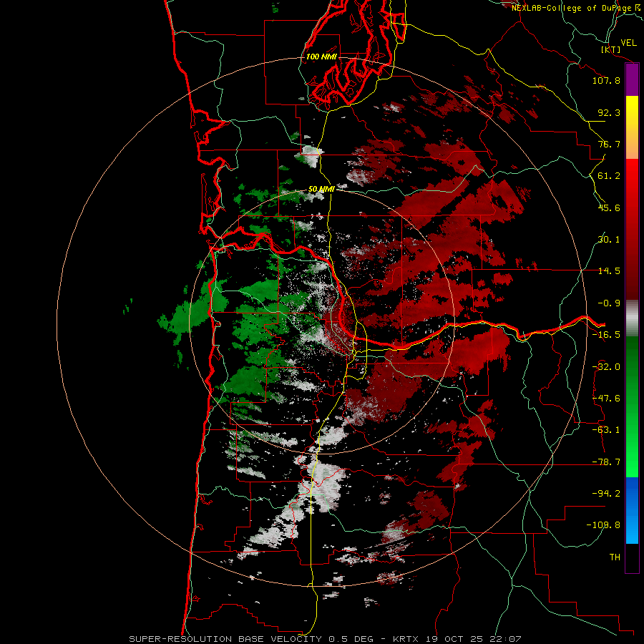Click the Super-Resolution Base Velocity caption text

click(x=325, y=639)
